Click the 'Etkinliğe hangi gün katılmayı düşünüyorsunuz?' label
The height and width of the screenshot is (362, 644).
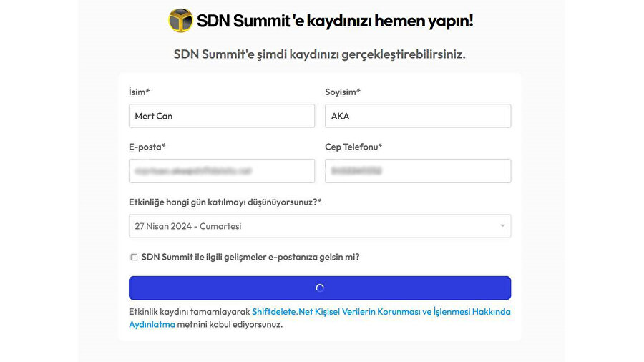click(x=225, y=202)
